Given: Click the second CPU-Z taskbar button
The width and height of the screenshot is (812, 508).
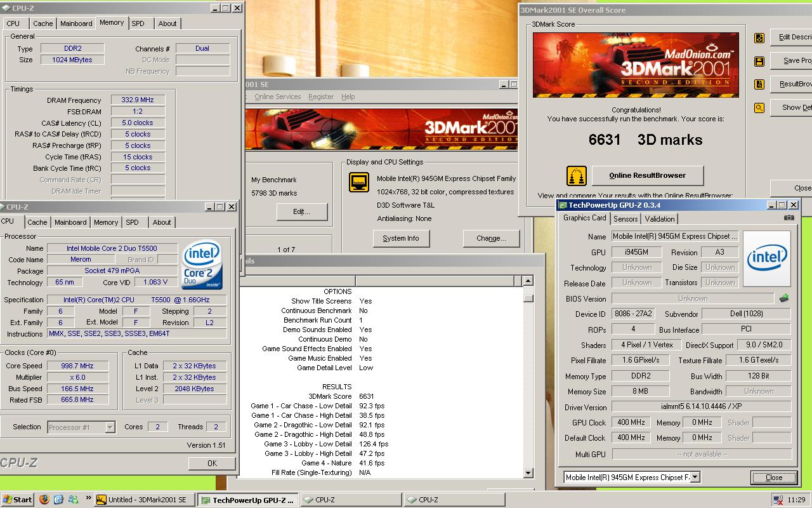Looking at the screenshot, I should click(455, 500).
